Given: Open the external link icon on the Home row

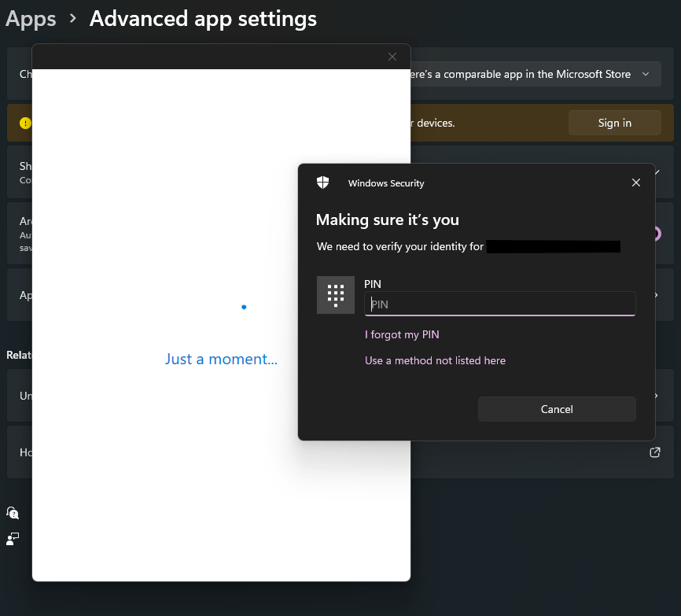Looking at the screenshot, I should pos(654,452).
